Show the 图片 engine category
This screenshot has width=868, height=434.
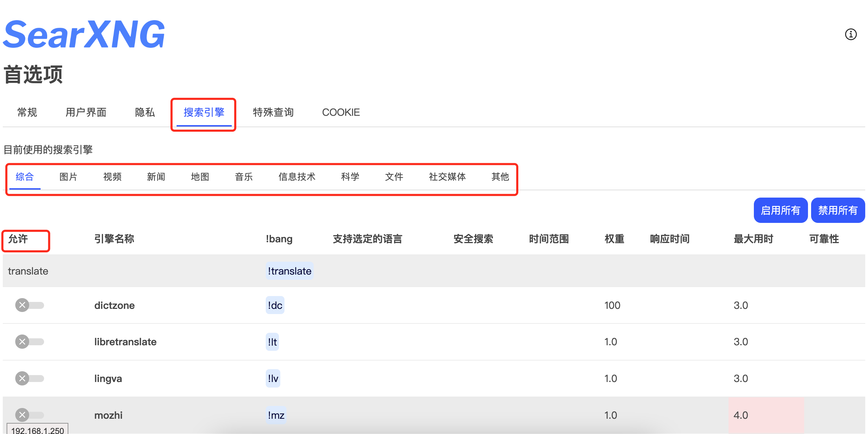pyautogui.click(x=68, y=177)
